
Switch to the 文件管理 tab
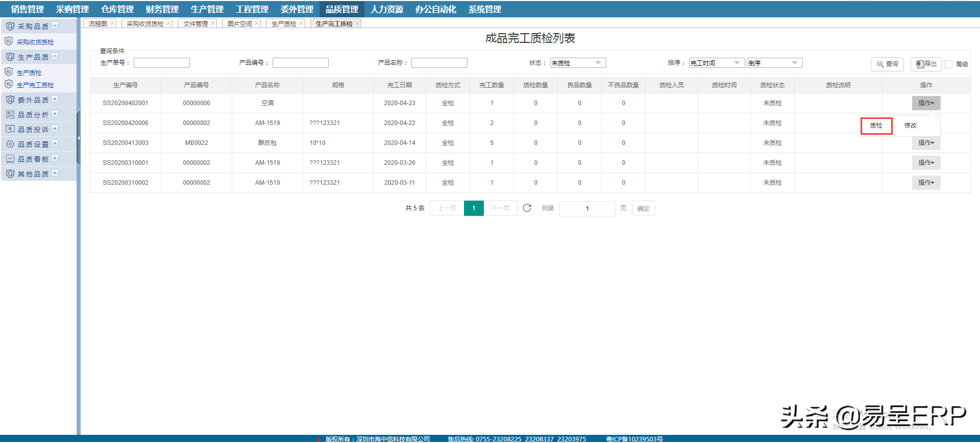[195, 23]
